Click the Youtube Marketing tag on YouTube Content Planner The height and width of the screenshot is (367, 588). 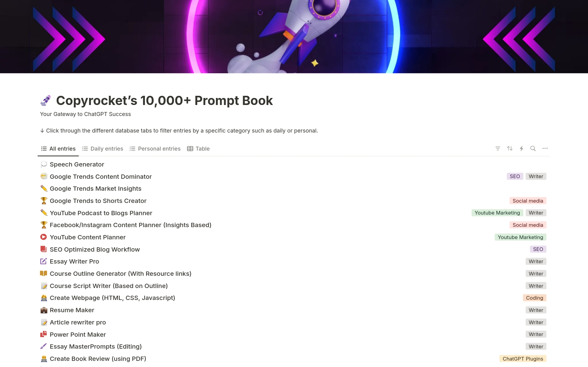click(x=520, y=237)
